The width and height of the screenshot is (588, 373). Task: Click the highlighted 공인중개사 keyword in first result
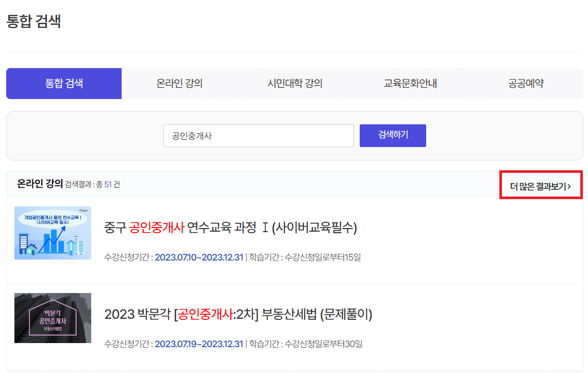(x=155, y=226)
